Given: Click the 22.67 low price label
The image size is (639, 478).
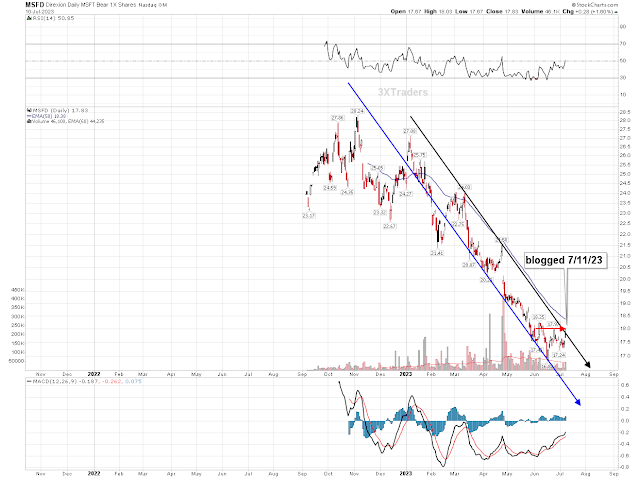Looking at the screenshot, I should click(x=390, y=226).
